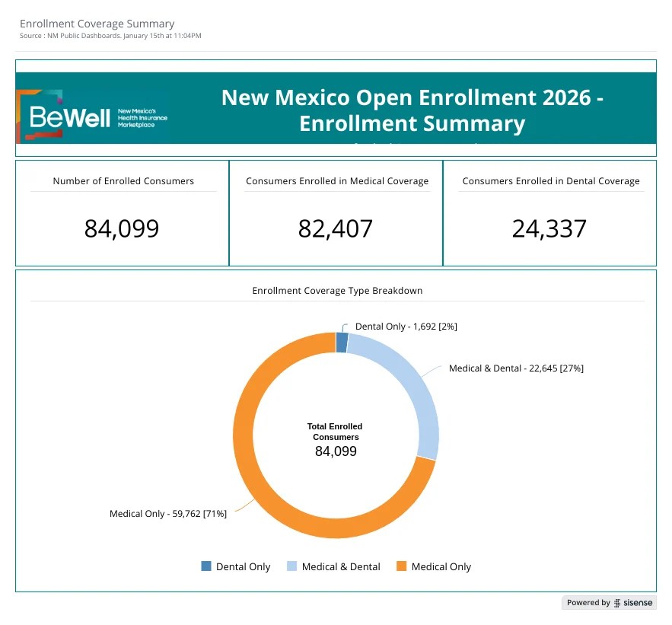Image resolution: width=672 pixels, height=625 pixels.
Task: Click the 84,099 enrolled consumers figure
Action: pyautogui.click(x=122, y=228)
